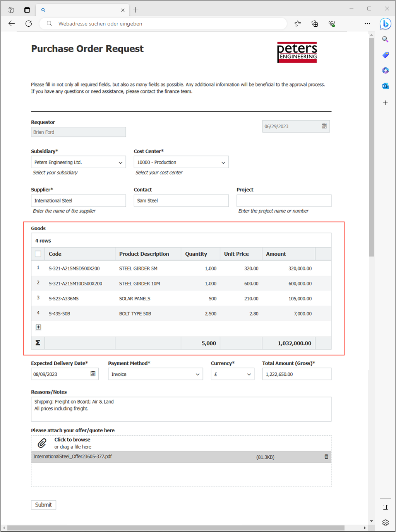
Task: Open Outlook from the Edge sidebar
Action: (x=385, y=86)
